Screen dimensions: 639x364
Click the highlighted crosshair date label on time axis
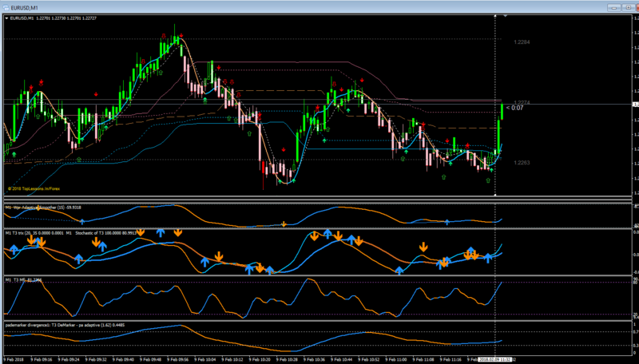click(495, 360)
